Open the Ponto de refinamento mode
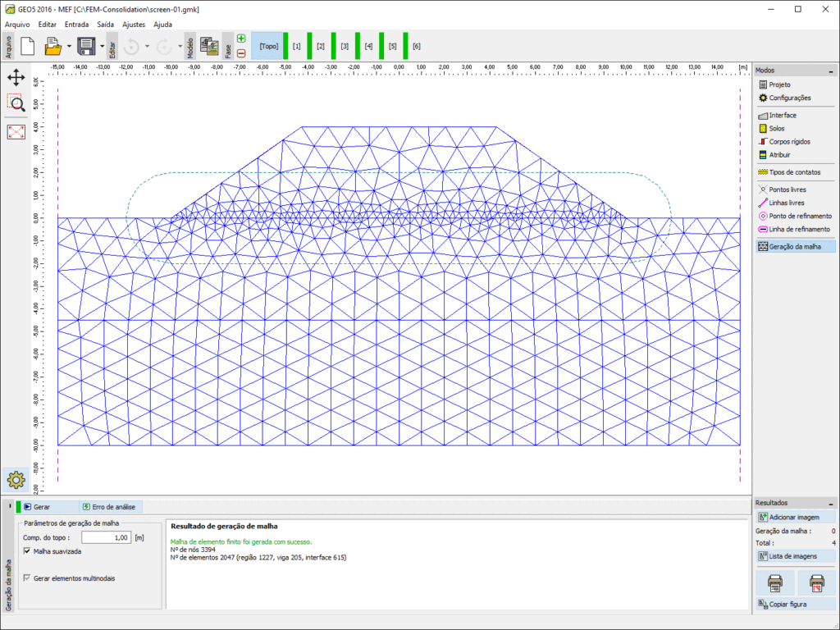The height and width of the screenshot is (630, 840). [x=796, y=216]
